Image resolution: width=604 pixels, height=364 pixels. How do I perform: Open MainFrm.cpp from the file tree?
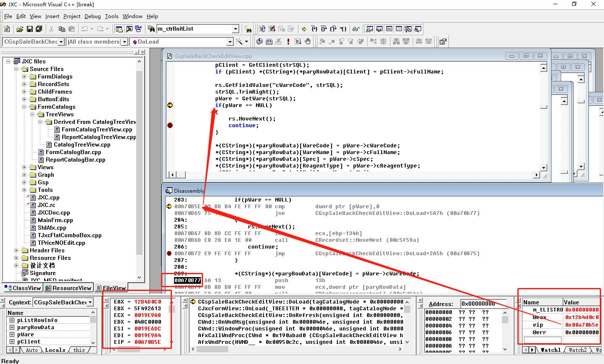click(x=55, y=220)
